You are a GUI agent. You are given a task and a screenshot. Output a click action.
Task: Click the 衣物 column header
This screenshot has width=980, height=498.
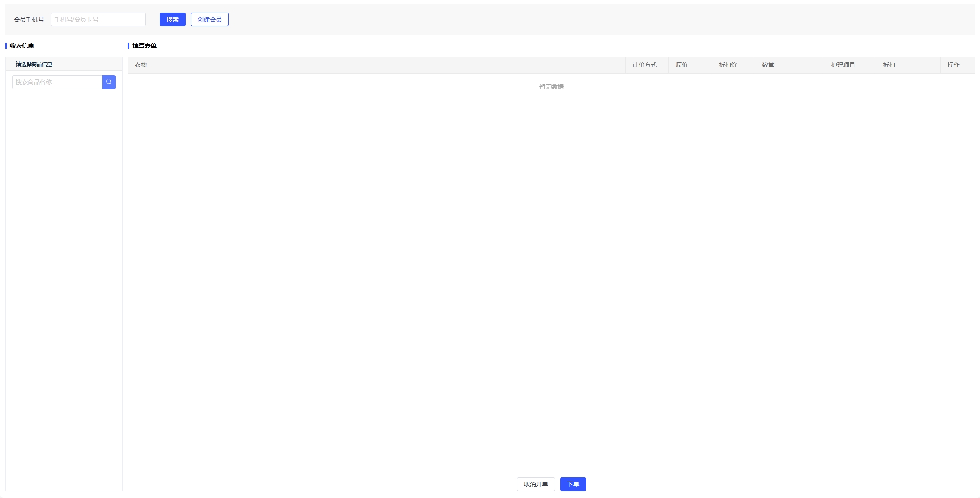141,65
